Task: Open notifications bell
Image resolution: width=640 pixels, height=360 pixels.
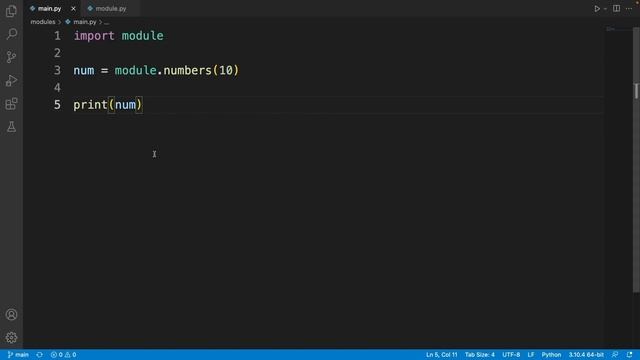Action: (x=629, y=355)
